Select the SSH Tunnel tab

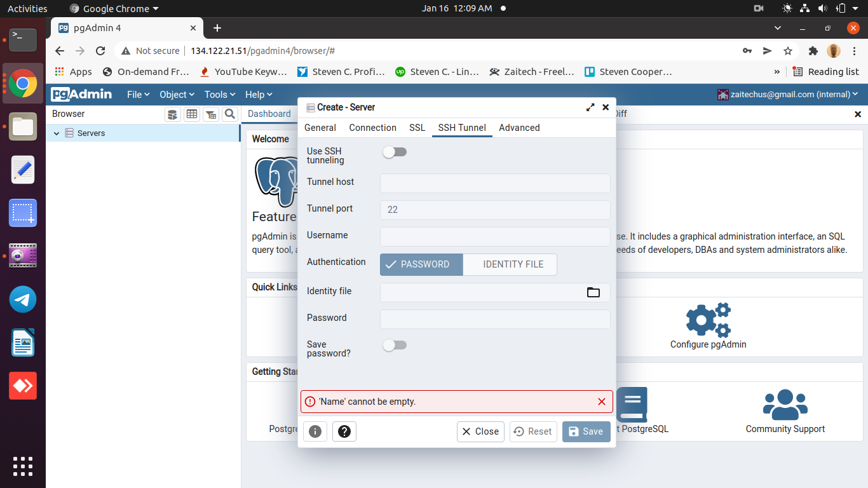tap(462, 128)
